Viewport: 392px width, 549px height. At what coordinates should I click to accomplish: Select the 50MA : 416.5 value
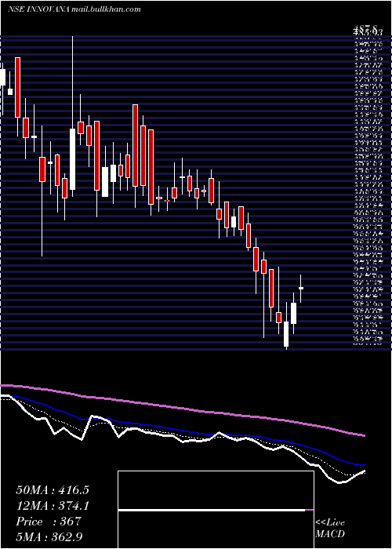point(53,490)
